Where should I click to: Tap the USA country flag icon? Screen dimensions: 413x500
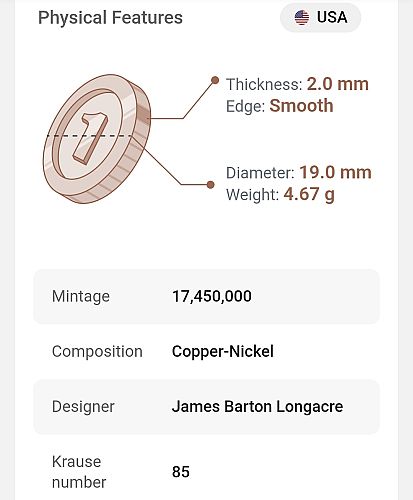(302, 17)
